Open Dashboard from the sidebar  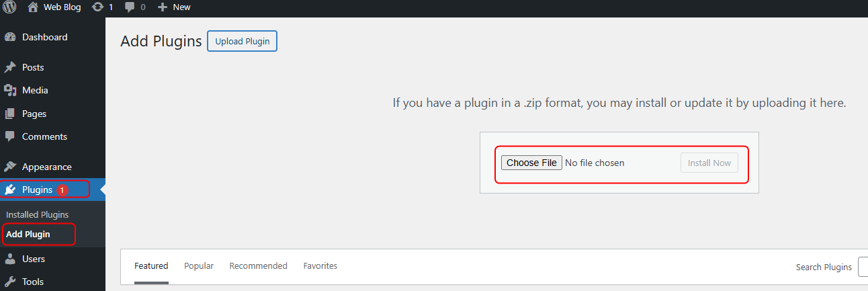coord(44,37)
